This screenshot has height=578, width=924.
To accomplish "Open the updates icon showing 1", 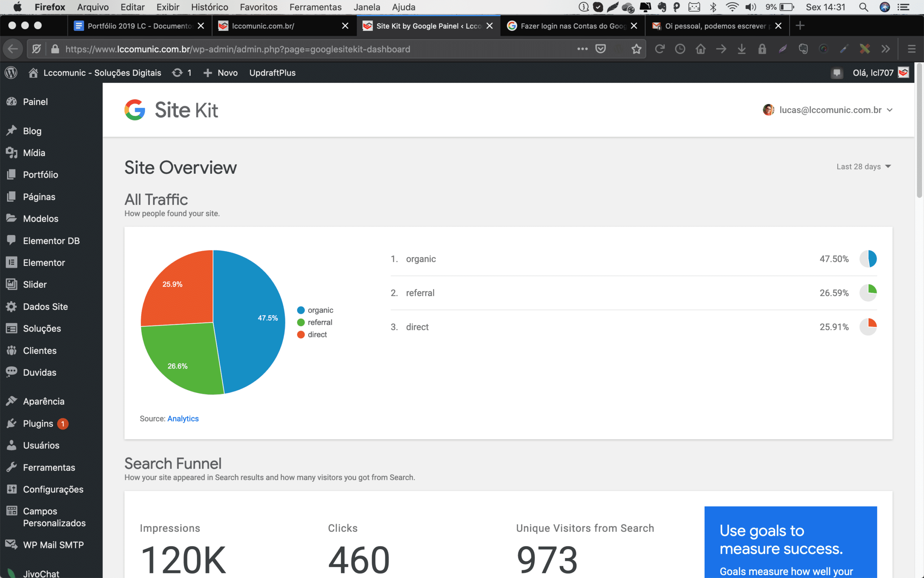I will tap(182, 73).
